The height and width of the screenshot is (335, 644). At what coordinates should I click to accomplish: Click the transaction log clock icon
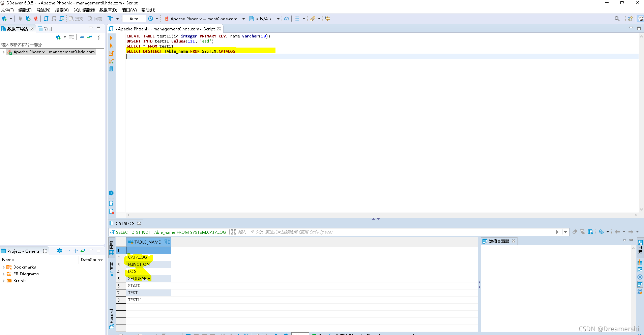(151, 19)
